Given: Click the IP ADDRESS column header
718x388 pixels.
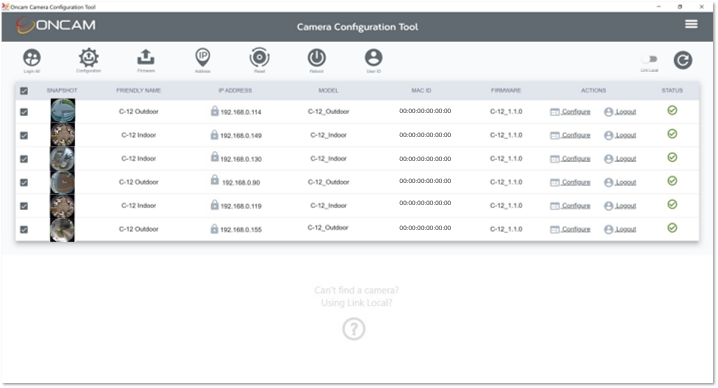Looking at the screenshot, I should pos(235,91).
